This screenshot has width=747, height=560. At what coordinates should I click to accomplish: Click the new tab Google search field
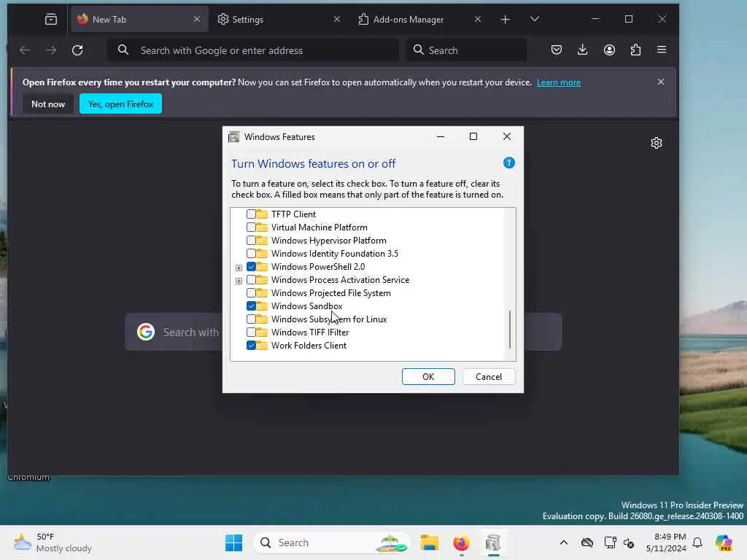[x=343, y=332]
